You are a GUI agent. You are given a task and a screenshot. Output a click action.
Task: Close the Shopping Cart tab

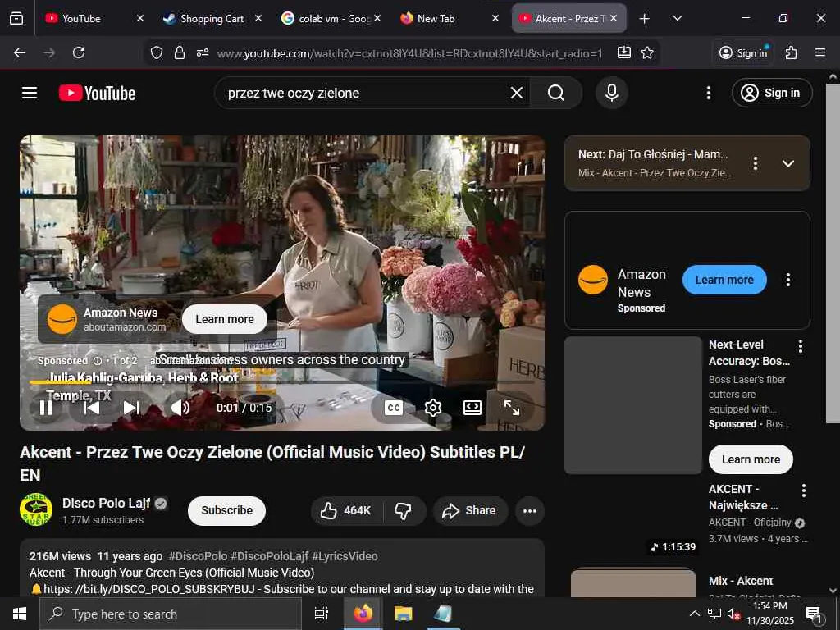click(x=258, y=18)
